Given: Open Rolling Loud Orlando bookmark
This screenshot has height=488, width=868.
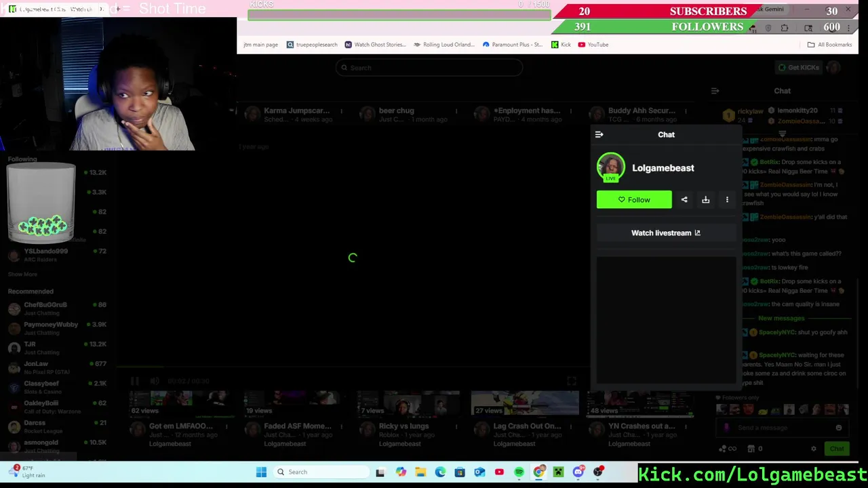Looking at the screenshot, I should pos(444,45).
